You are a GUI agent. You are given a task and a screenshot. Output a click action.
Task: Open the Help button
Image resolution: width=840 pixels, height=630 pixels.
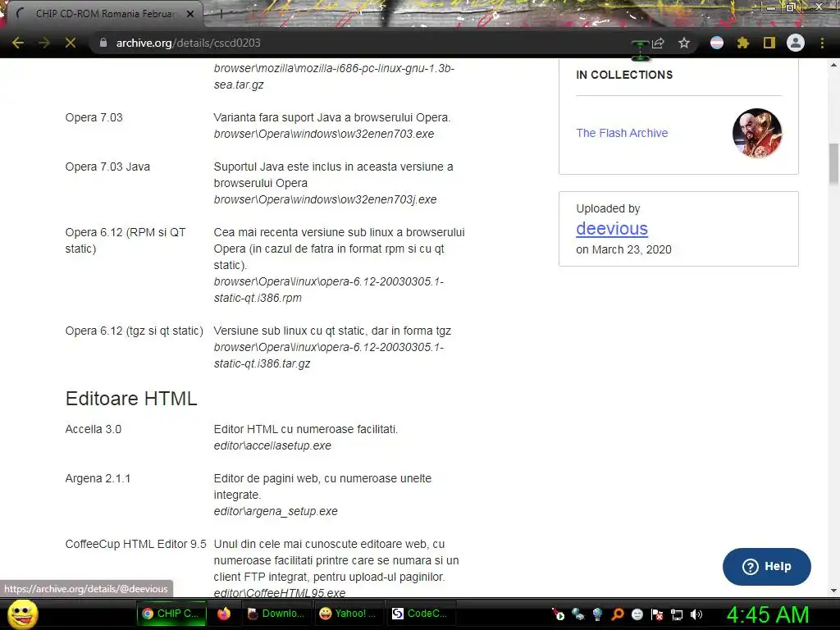(767, 567)
